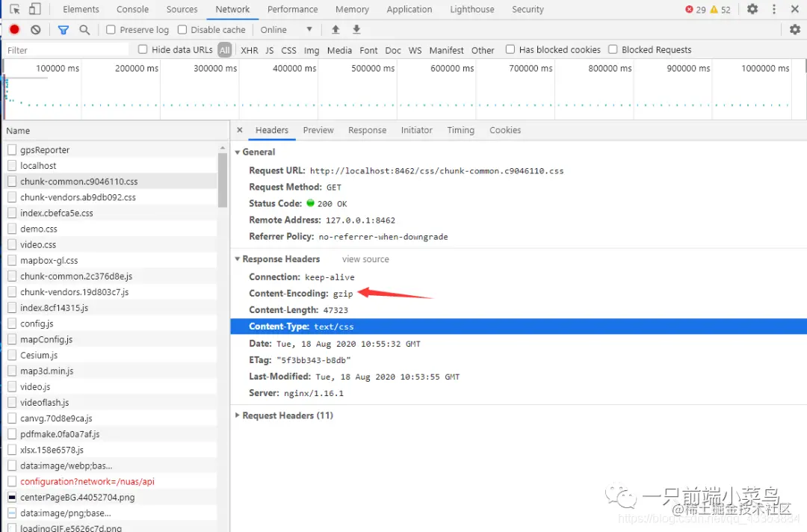Viewport: 807px width, 532px height.
Task: Tick checkbox beside gpsReporter request
Action: tap(12, 149)
